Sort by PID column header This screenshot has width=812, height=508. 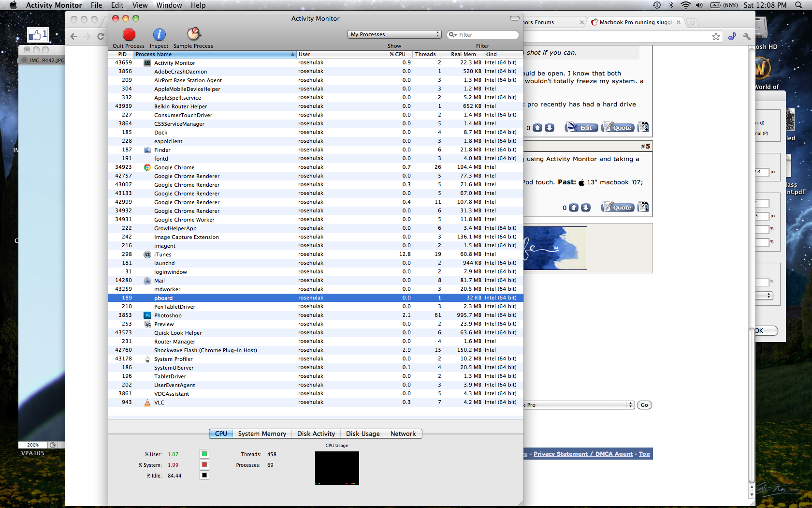click(122, 54)
